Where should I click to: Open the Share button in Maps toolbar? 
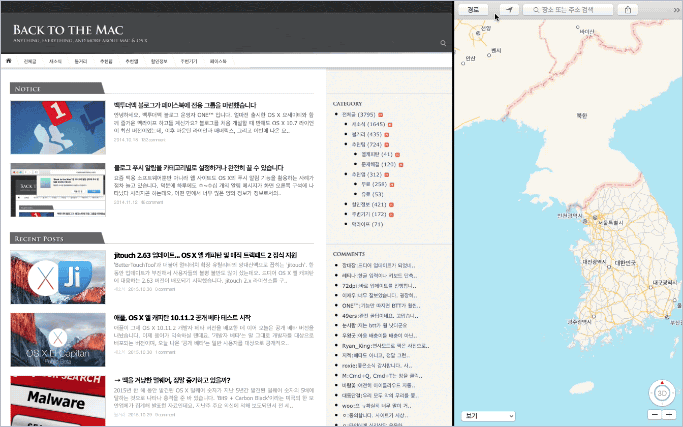click(x=628, y=10)
